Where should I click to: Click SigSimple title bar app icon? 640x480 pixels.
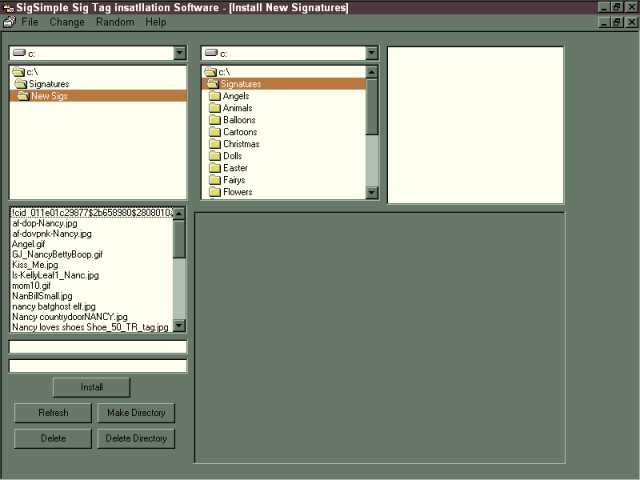tap(8, 8)
